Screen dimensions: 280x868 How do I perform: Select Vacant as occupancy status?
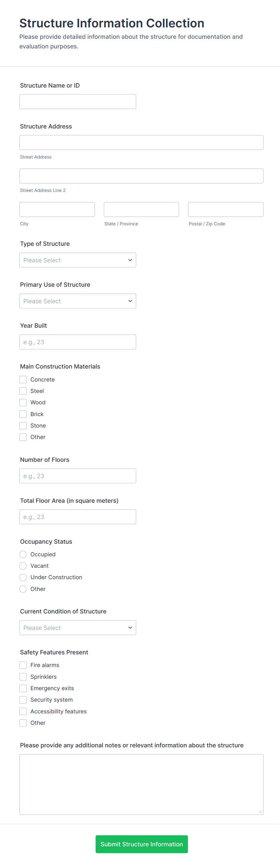(x=23, y=566)
